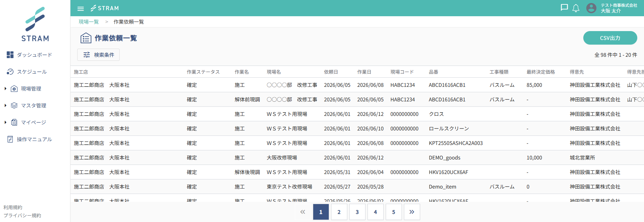Viewport: 644px width, 222px height.
Task: Go to last page arrow
Action: point(412,212)
